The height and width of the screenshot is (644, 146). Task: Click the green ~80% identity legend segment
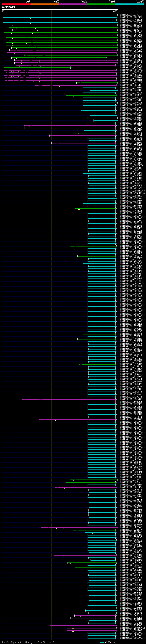click(101, 4)
